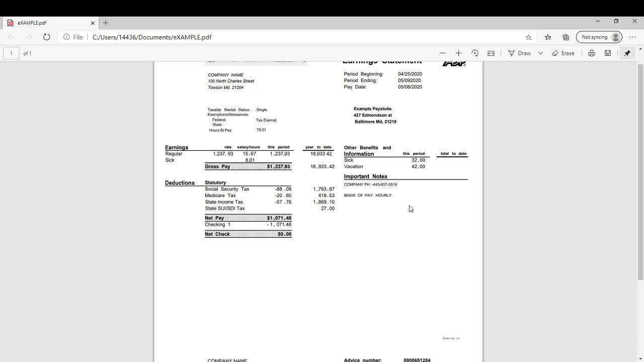644x362 pixels.
Task: Click the BASIS OF PAY: HOURLY note
Action: point(368,196)
